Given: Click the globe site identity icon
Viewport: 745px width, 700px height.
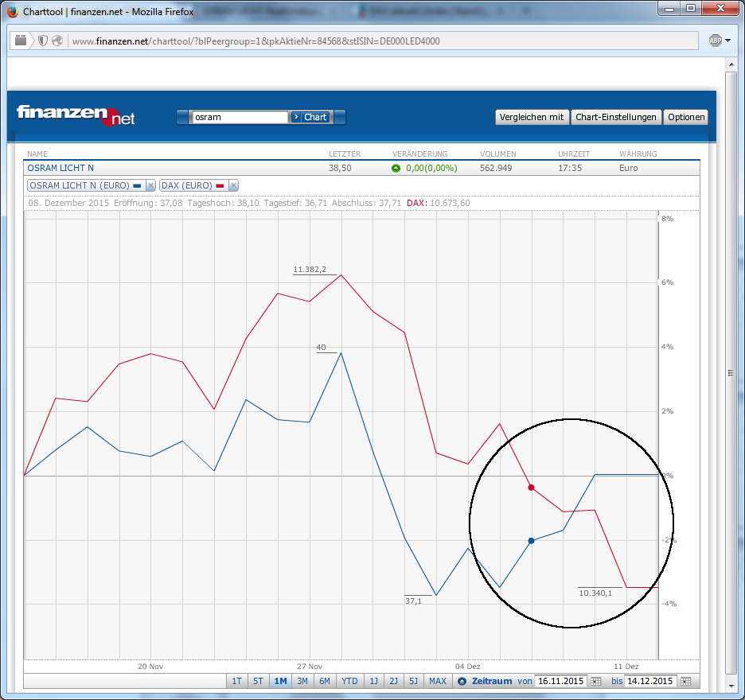Looking at the screenshot, I should coord(57,41).
